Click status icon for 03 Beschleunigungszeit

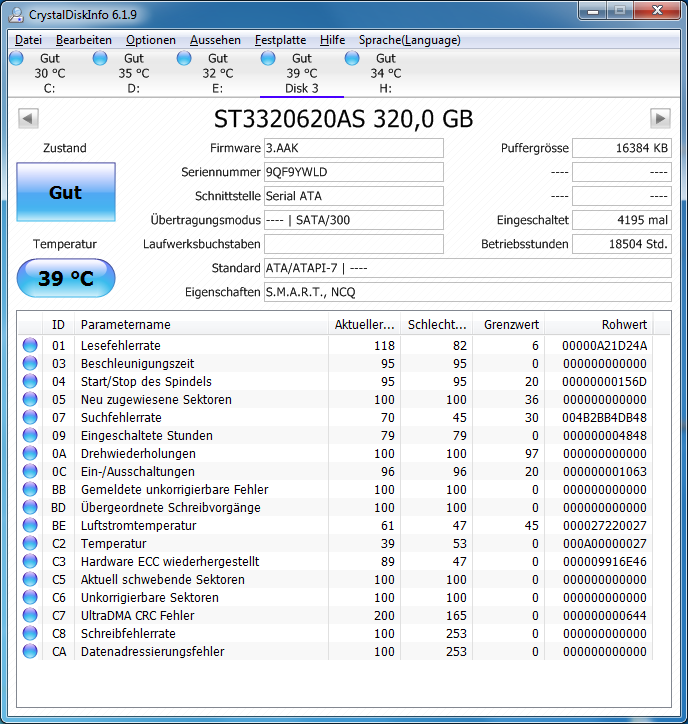[x=30, y=363]
